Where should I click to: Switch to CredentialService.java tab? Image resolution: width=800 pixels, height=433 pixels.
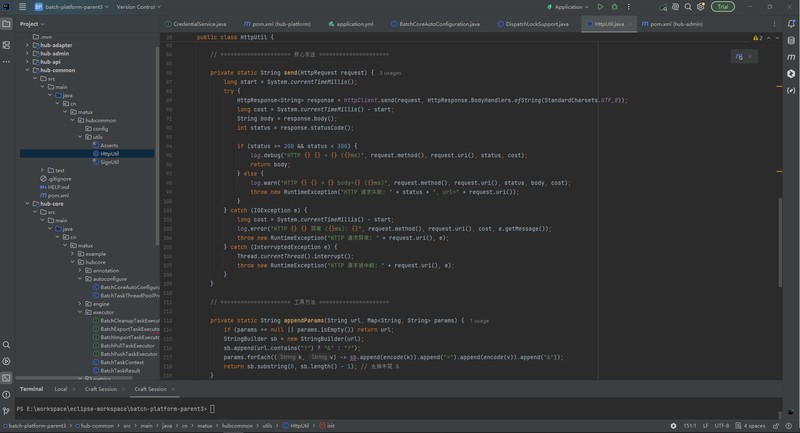click(x=196, y=24)
